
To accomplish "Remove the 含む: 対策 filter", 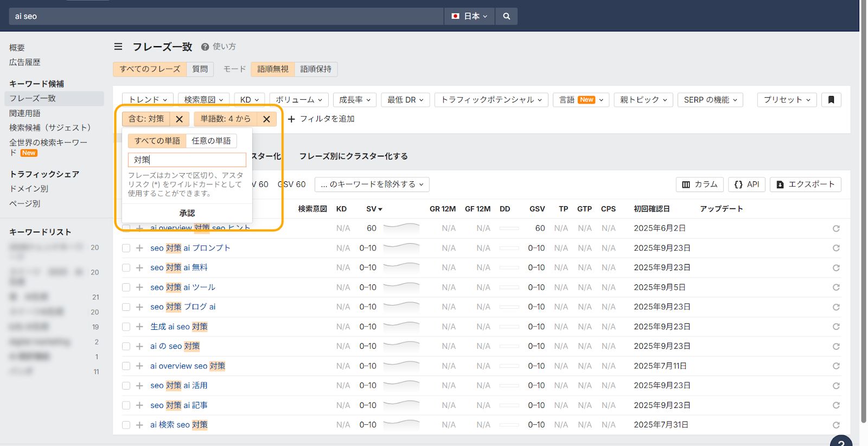I will pyautogui.click(x=179, y=119).
